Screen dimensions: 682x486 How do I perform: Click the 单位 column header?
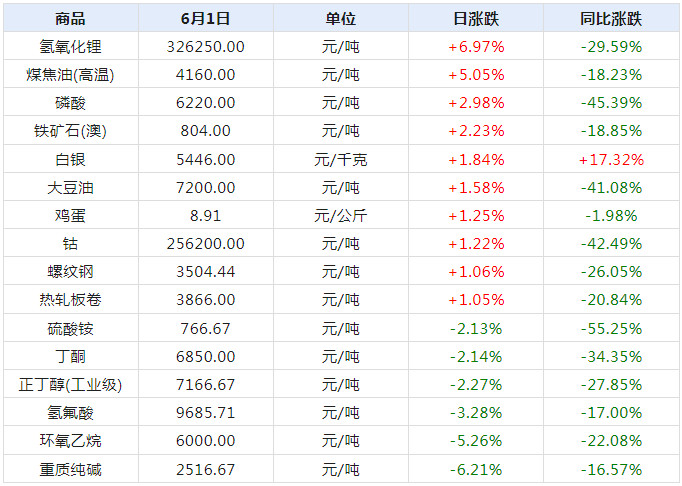pos(340,18)
